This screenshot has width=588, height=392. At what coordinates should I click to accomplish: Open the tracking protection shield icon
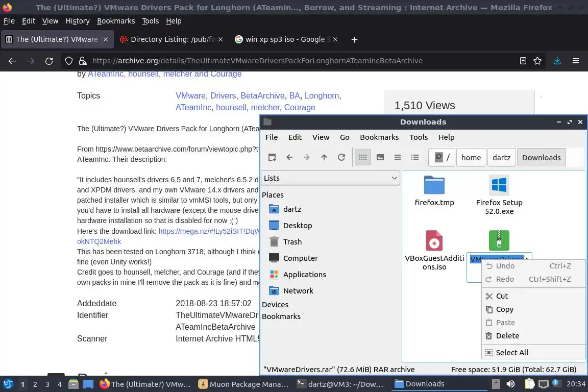pos(68,61)
